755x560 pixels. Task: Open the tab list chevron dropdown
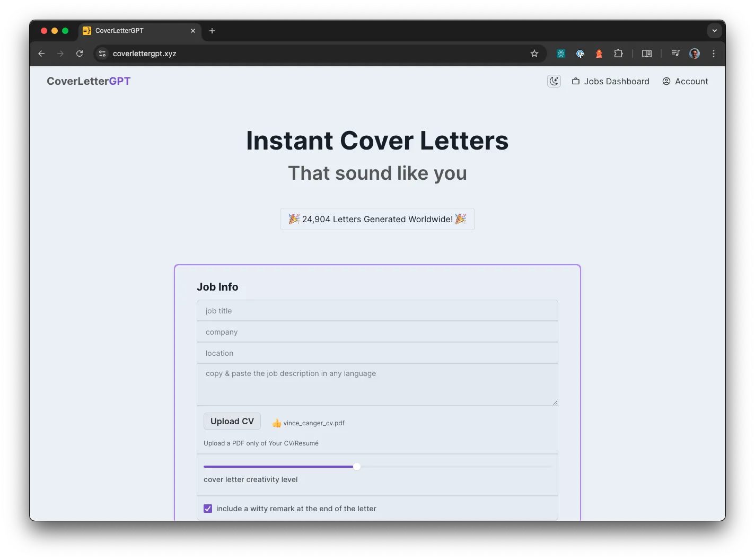[714, 30]
